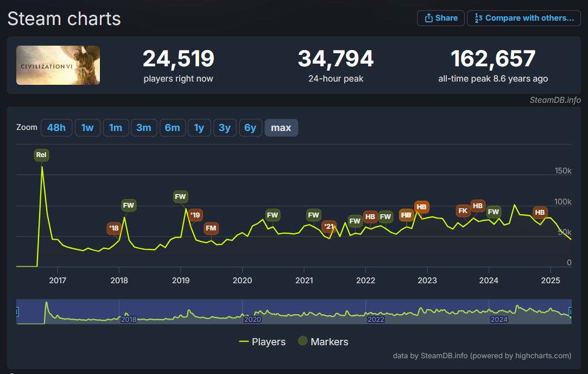Open Compare with others
This screenshot has height=374, width=588.
(x=524, y=18)
